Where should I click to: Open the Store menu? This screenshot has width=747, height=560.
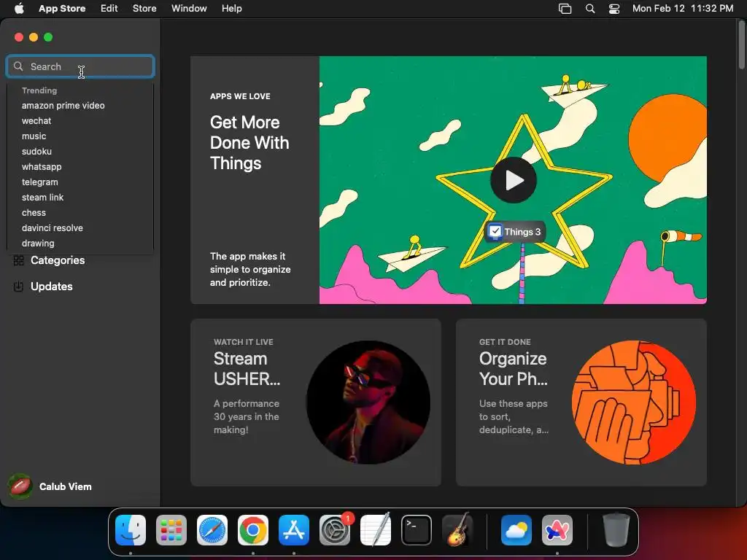click(x=144, y=9)
